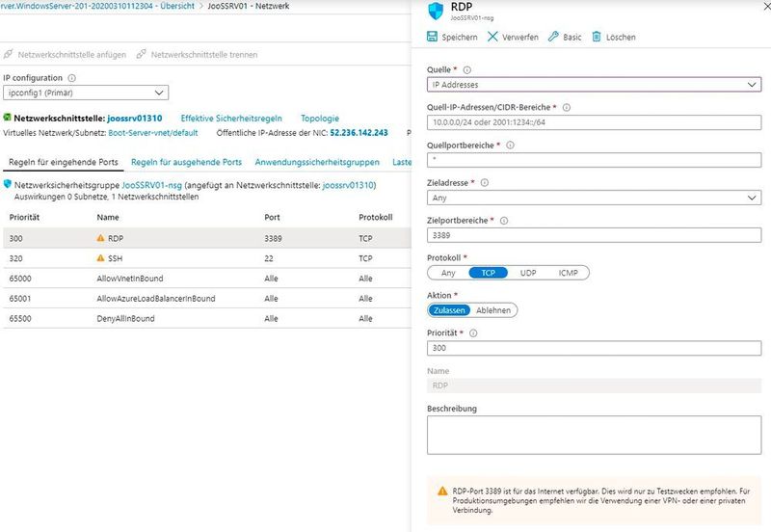Open Boot-Server-vnet/default subnet link

point(153,133)
